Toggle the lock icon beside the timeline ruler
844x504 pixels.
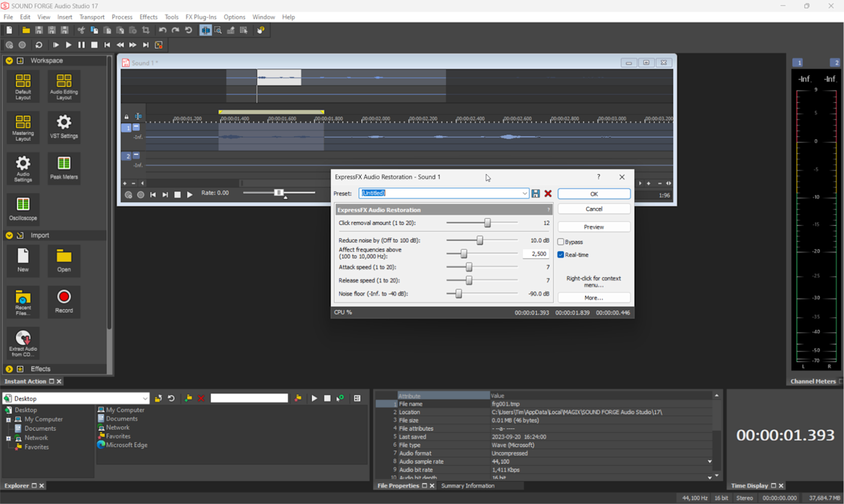pos(127,117)
